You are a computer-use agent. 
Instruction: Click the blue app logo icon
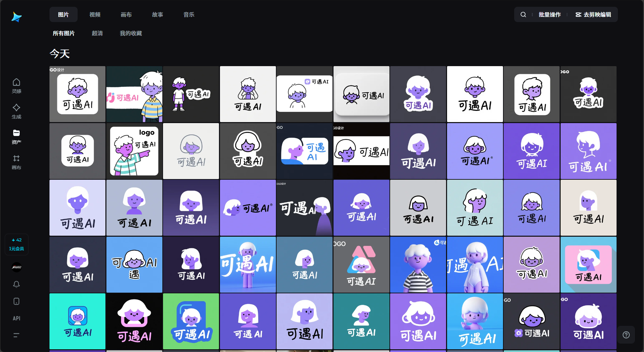pyautogui.click(x=16, y=17)
